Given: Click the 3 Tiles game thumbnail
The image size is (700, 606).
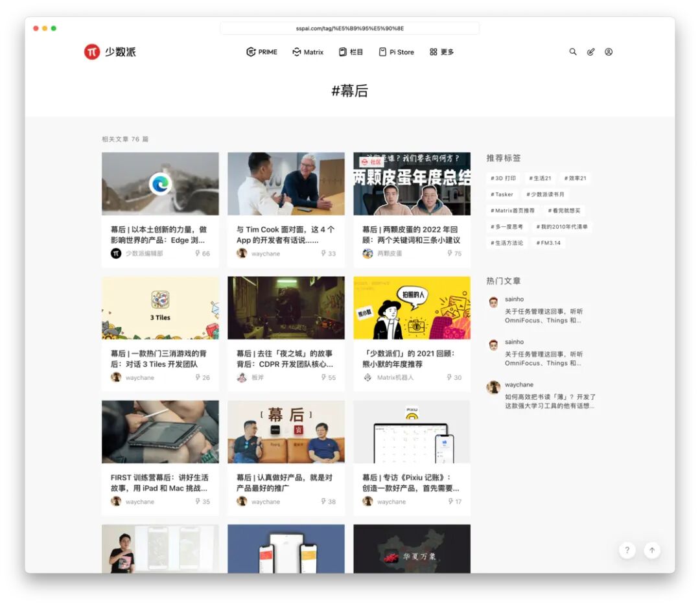Looking at the screenshot, I should click(160, 308).
